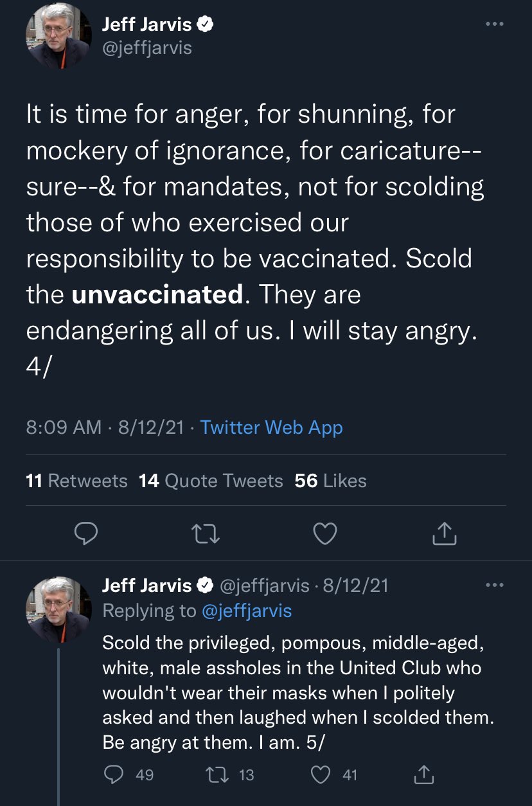Open three-dot menu on main tweet
This screenshot has width=532, height=806.
(x=494, y=24)
